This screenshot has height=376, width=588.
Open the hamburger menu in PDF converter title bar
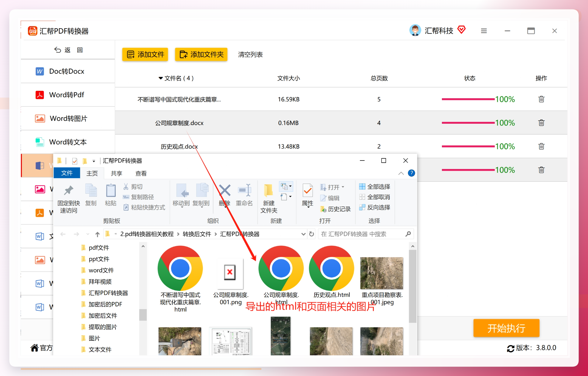click(484, 31)
